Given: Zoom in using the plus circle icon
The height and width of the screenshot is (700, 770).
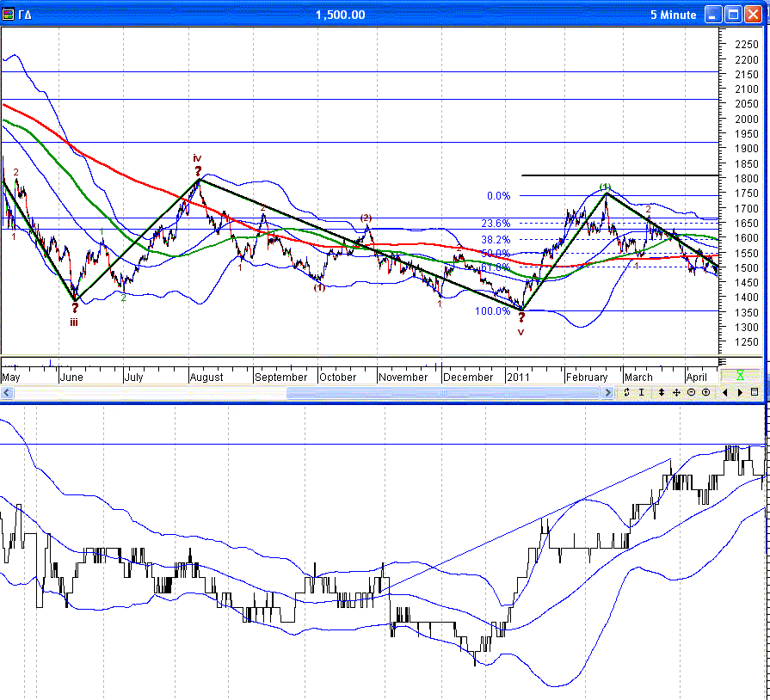Looking at the screenshot, I should click(x=705, y=392).
